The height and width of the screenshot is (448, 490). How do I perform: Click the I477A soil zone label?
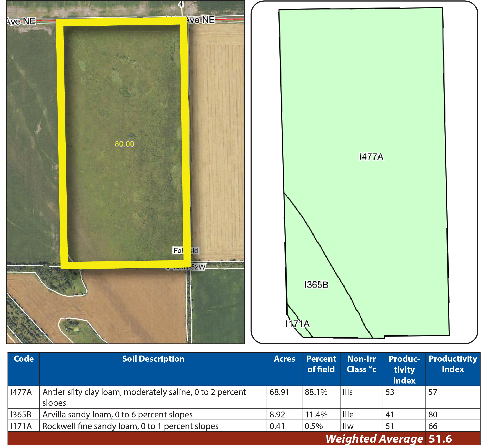pyautogui.click(x=371, y=157)
